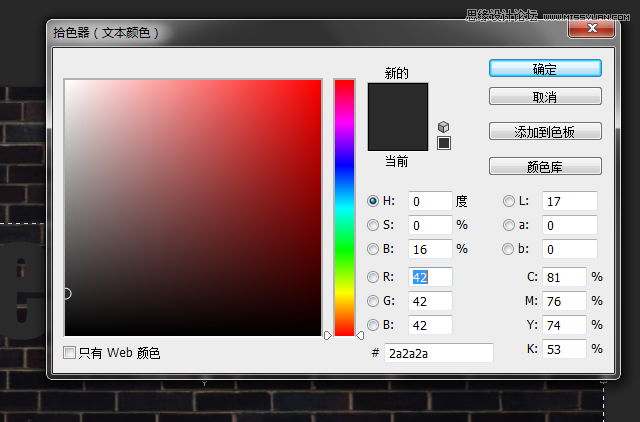Viewport: 640px width, 422px height.
Task: Click the C cyan percent field
Action: coord(564,277)
